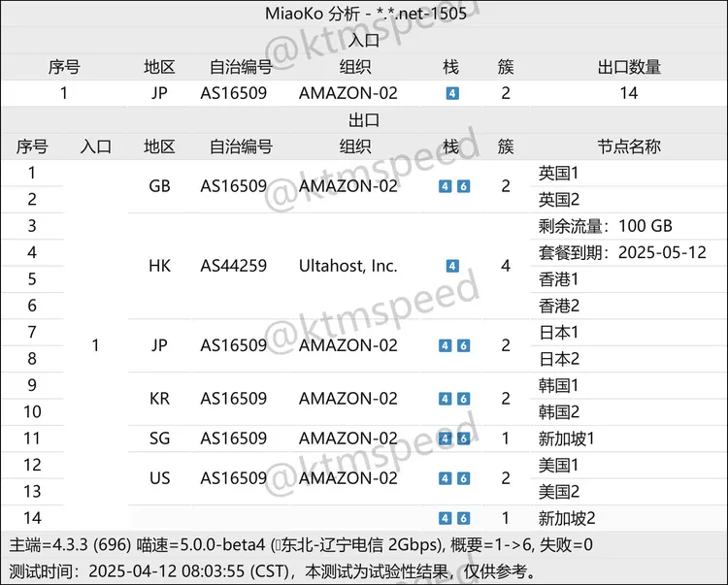The width and height of the screenshot is (728, 585).
Task: Click the 出口数量 column header
Action: [x=629, y=67]
